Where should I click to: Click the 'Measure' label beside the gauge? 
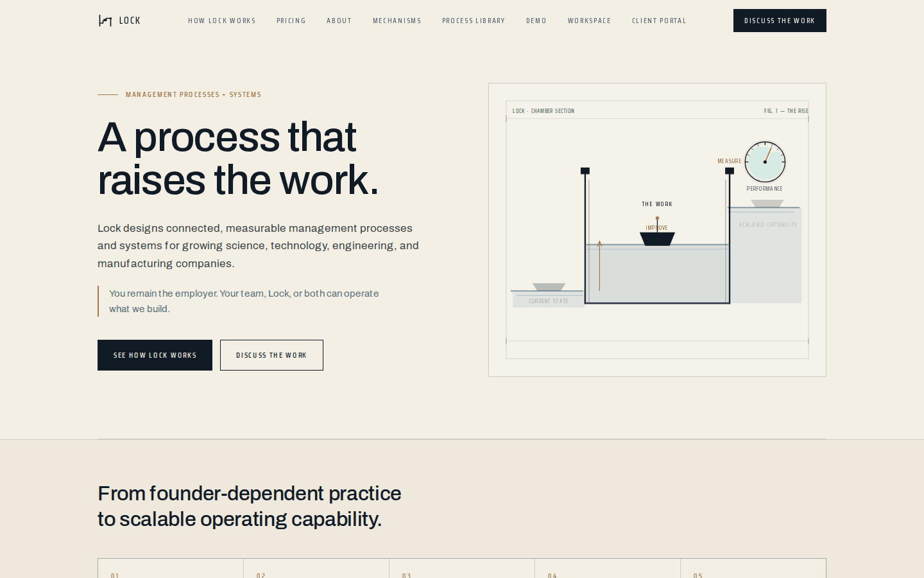tap(730, 161)
